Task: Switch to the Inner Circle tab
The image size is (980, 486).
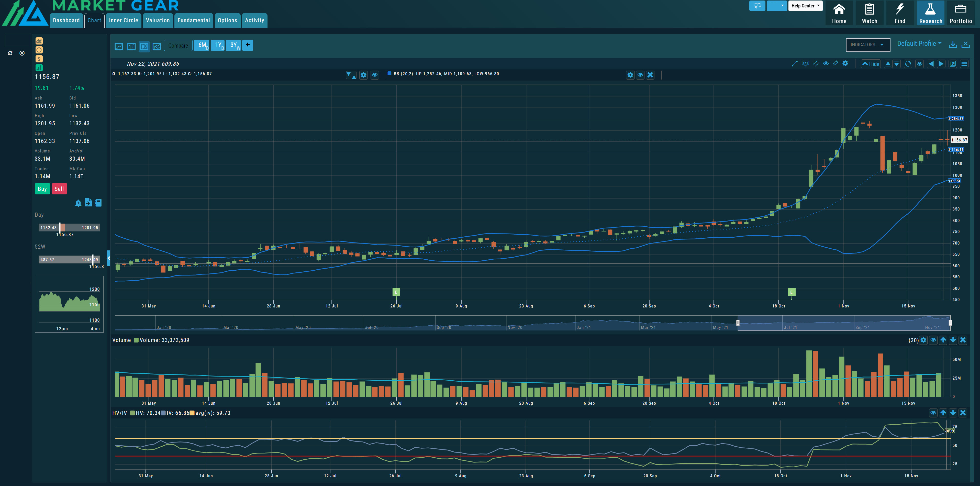Action: (124, 20)
